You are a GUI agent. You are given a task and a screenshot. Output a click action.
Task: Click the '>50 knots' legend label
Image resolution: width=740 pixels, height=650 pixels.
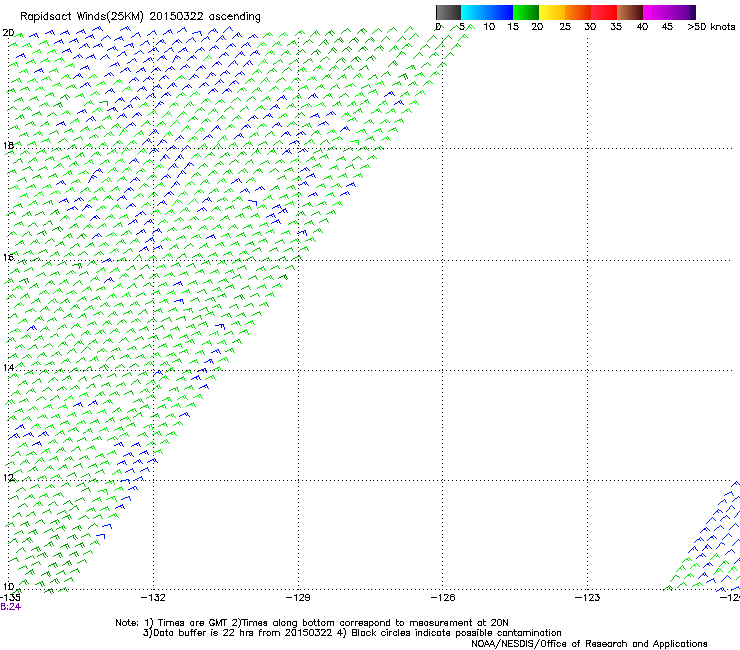(x=711, y=26)
